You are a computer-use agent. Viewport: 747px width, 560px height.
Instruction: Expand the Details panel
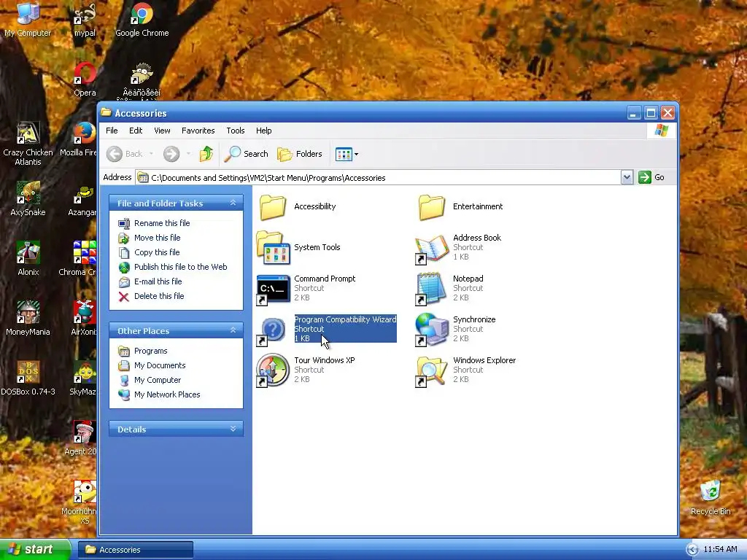point(233,429)
